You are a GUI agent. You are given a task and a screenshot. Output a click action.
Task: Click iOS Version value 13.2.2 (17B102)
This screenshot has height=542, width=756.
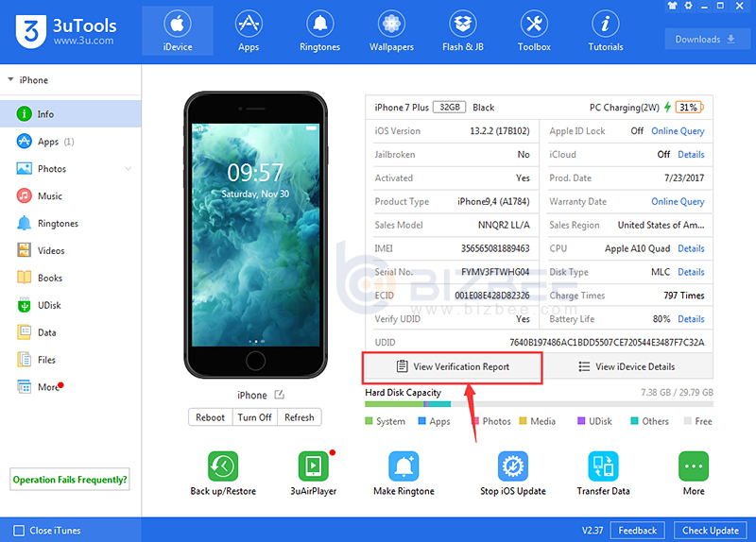[500, 131]
